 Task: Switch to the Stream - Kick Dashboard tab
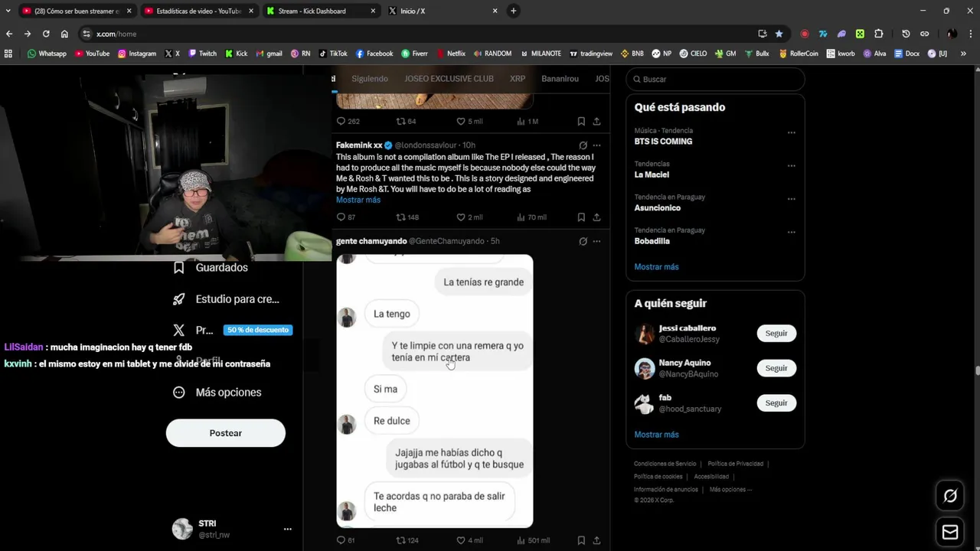tap(320, 11)
